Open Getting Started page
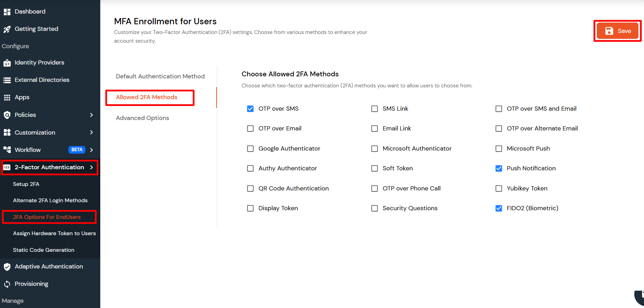The image size is (644, 308). [36, 29]
